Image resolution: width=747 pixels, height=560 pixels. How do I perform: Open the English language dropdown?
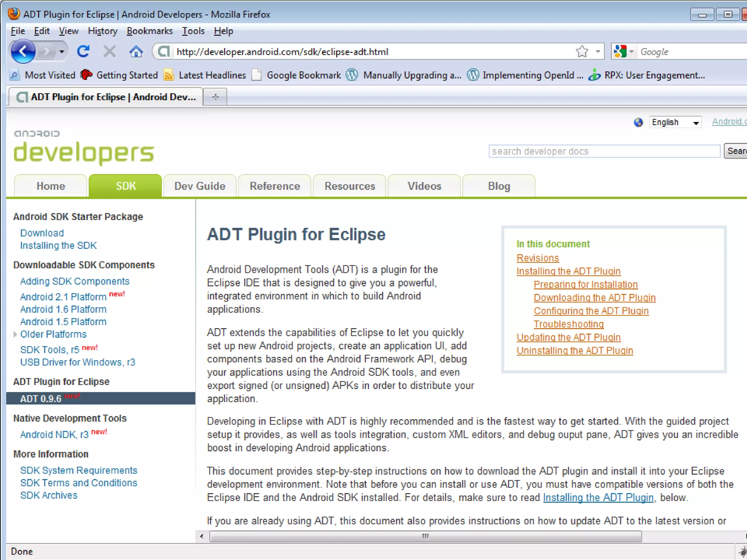(x=675, y=122)
